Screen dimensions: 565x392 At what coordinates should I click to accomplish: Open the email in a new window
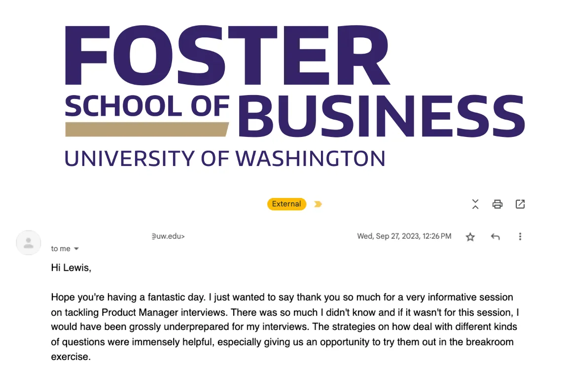pos(520,204)
